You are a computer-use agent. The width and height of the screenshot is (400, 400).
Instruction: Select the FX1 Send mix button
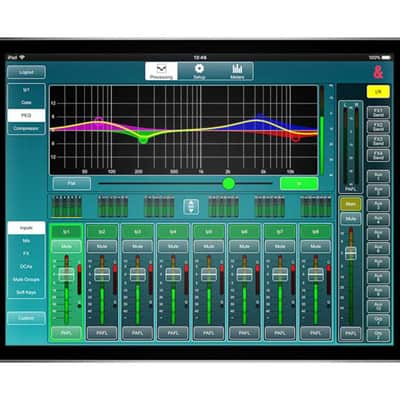[x=378, y=113]
